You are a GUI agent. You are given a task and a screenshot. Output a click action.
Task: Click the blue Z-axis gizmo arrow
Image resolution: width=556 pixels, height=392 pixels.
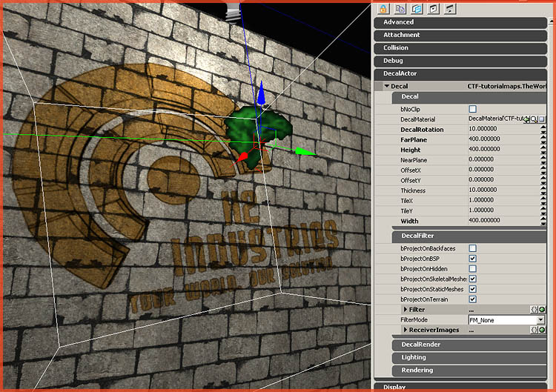(262, 92)
